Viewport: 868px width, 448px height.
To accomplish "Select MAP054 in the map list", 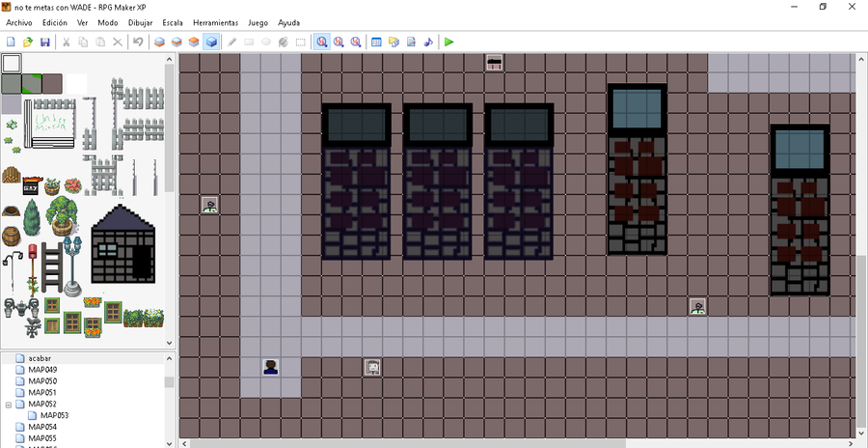I will 42,427.
